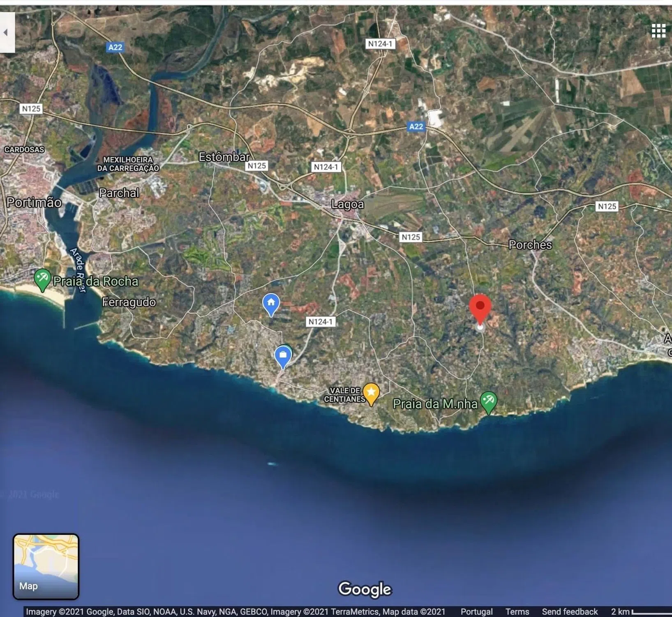Viewport: 672px width, 617px height.
Task: Click the N125 shield at left edge
Action: tap(31, 109)
